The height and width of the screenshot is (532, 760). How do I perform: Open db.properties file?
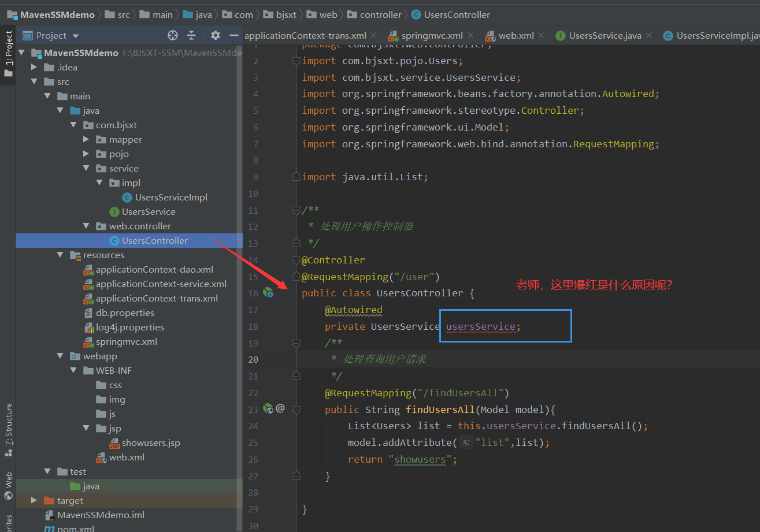tap(118, 312)
